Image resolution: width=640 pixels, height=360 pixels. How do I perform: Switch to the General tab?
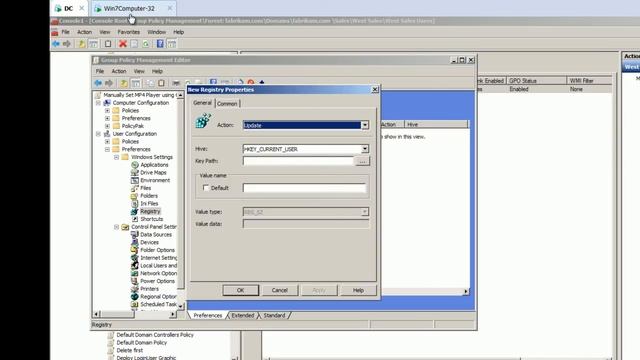coord(202,103)
